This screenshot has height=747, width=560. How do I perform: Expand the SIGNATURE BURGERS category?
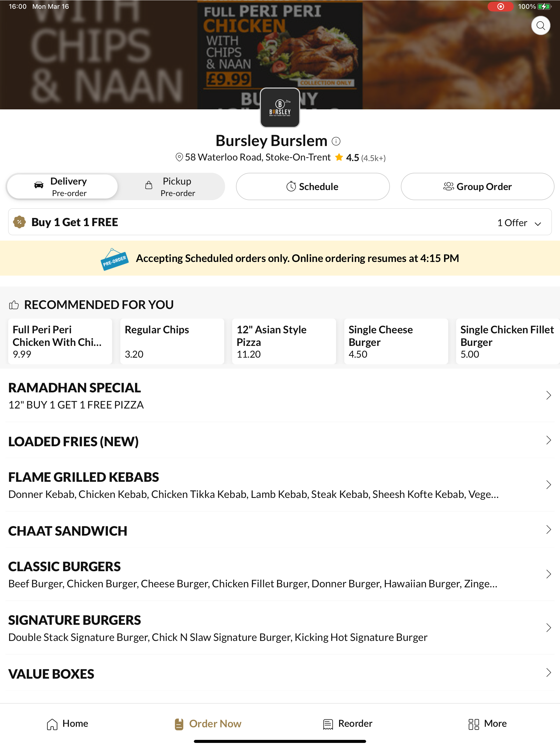tap(280, 628)
